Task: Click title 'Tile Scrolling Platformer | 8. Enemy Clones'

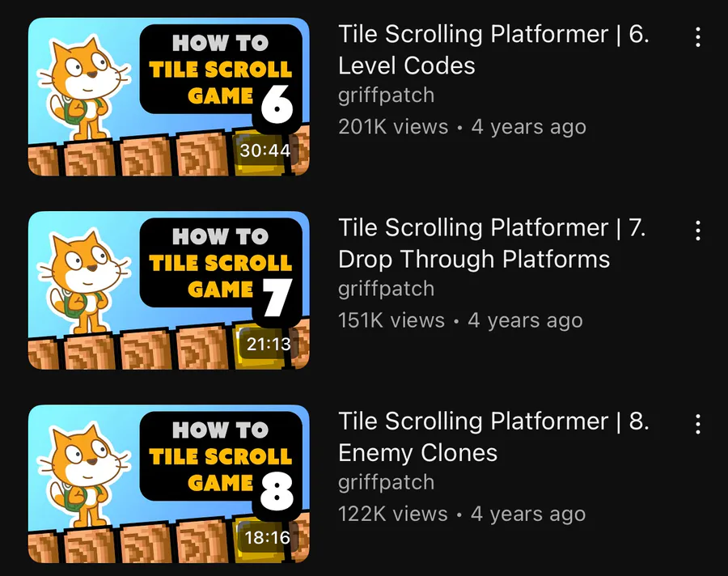Action: 493,437
